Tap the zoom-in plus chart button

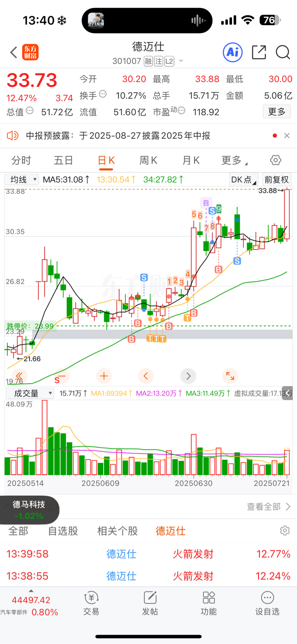(x=104, y=376)
